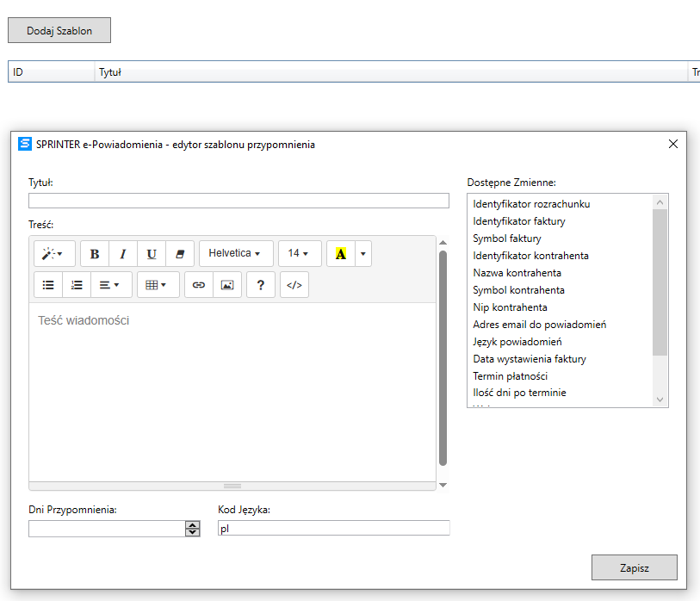Choose Termin płatności variable in list
Screen dimensions: 700x601
[x=511, y=376]
